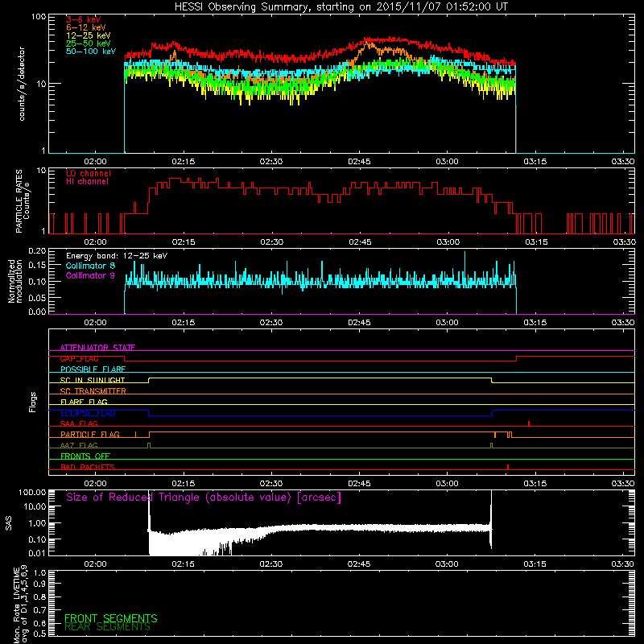644x644 pixels.
Task: Click the 100.00 y-axis value on SAS plot
Action: click(32, 492)
